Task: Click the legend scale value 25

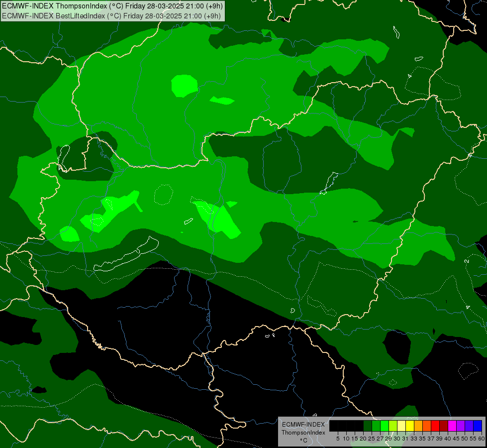Action: 372,439
